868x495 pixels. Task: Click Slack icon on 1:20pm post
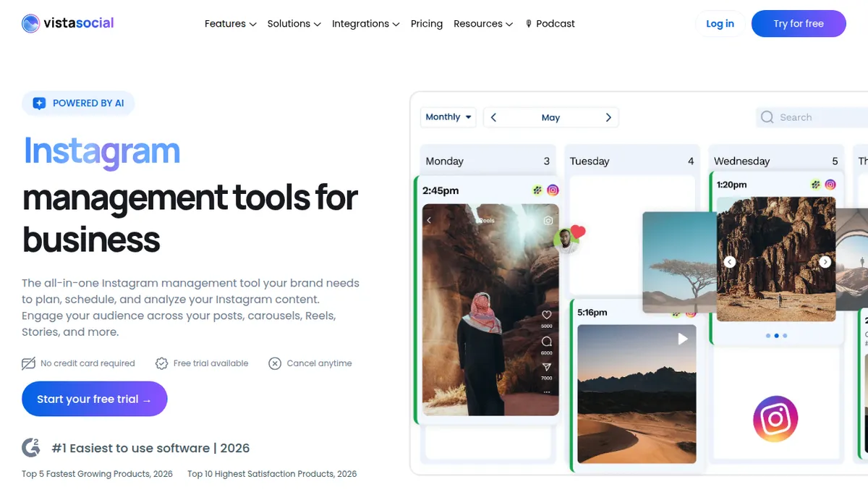(815, 185)
